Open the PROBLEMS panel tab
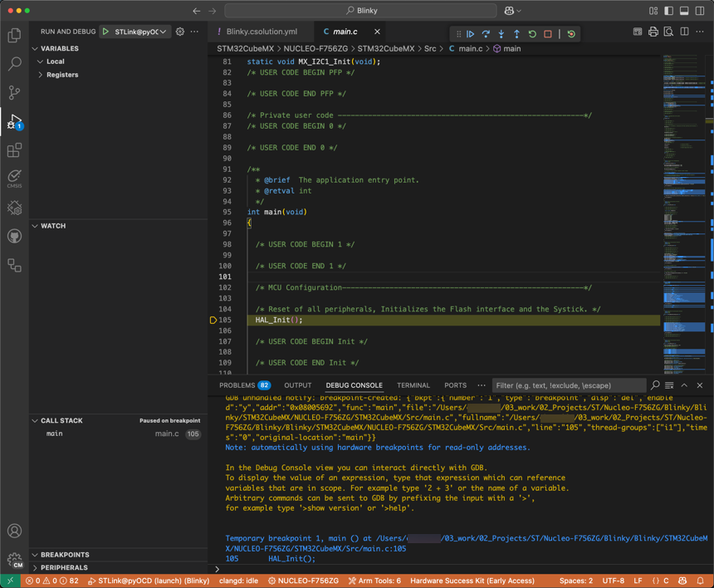Viewport: 714px width, 588px height. (245, 385)
